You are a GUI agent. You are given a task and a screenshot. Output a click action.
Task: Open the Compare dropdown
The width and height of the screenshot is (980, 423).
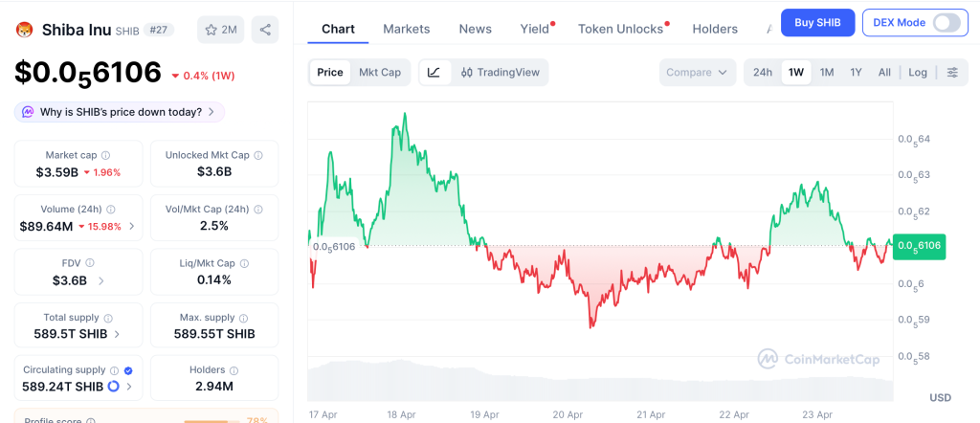(x=698, y=72)
